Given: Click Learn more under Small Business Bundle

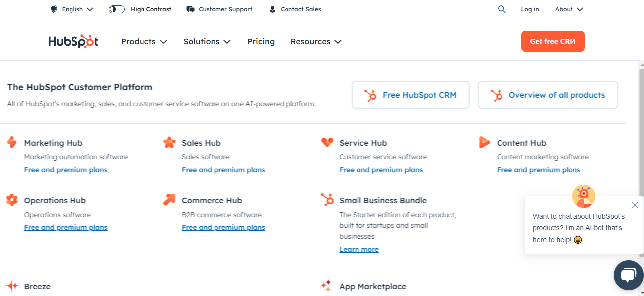Looking at the screenshot, I should pyautogui.click(x=359, y=249).
